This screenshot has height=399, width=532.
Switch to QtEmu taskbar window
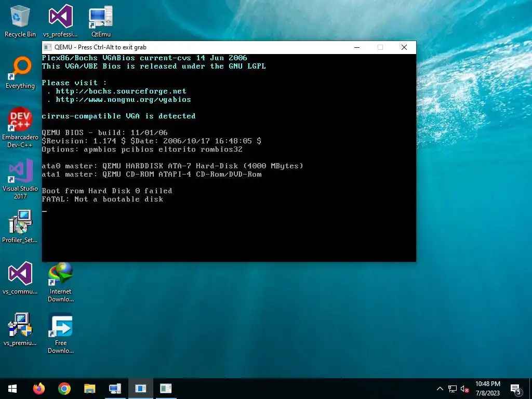point(115,389)
